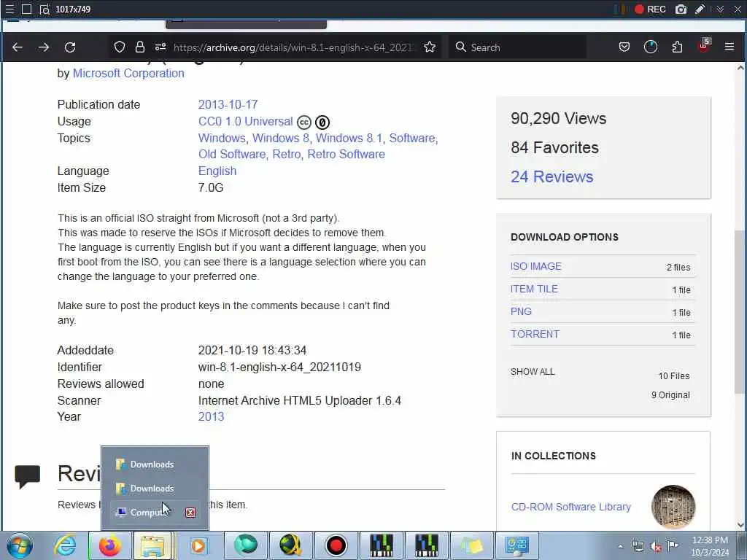Viewport: 747px width, 560px height.
Task: Open the recorder pencil draw tool
Action: click(x=700, y=9)
